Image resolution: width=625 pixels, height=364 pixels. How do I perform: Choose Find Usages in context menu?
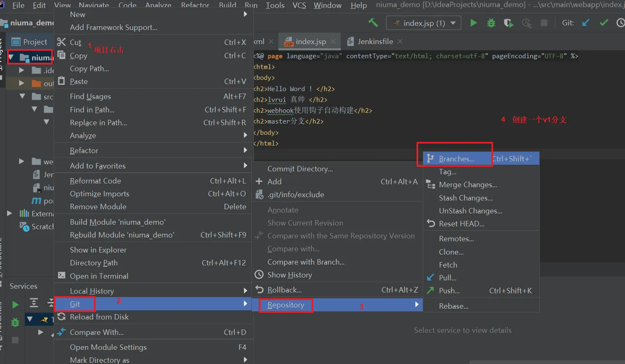point(154,96)
